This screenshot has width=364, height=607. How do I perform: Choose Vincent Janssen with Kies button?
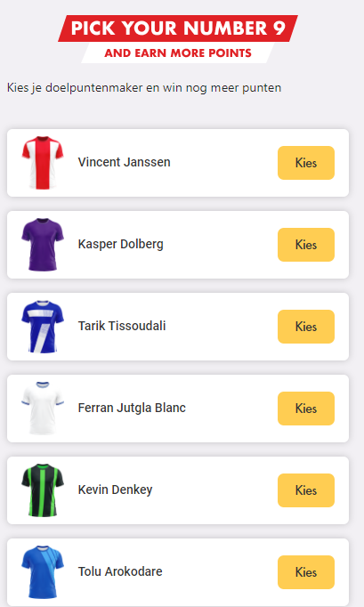tap(306, 163)
